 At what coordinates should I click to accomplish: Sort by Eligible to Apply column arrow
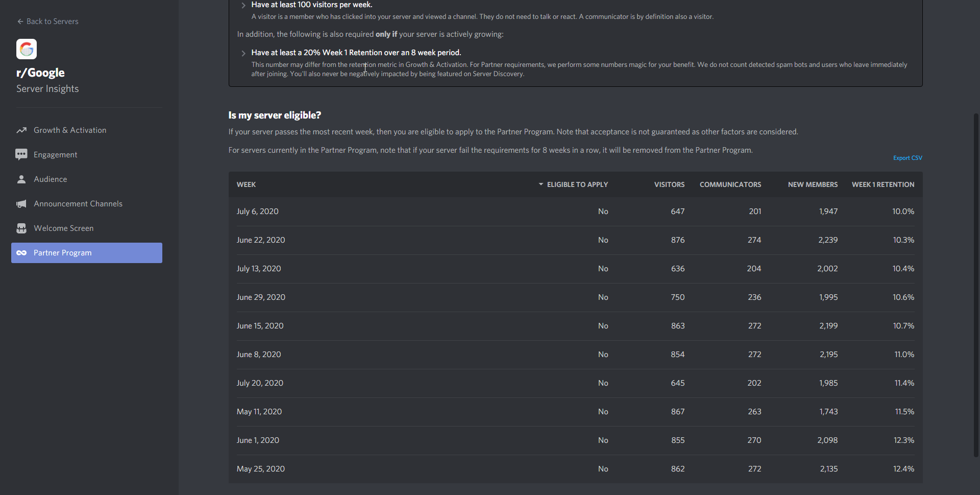(541, 184)
